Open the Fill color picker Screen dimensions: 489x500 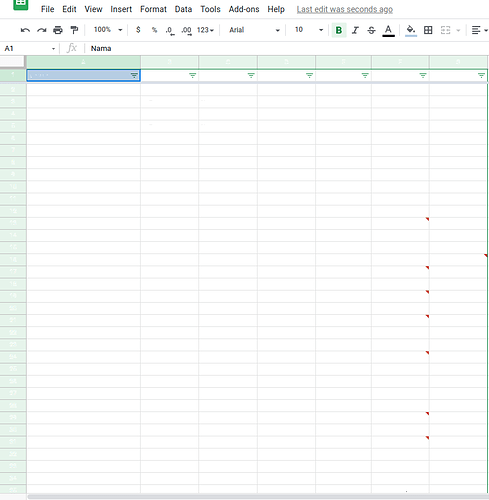click(411, 30)
